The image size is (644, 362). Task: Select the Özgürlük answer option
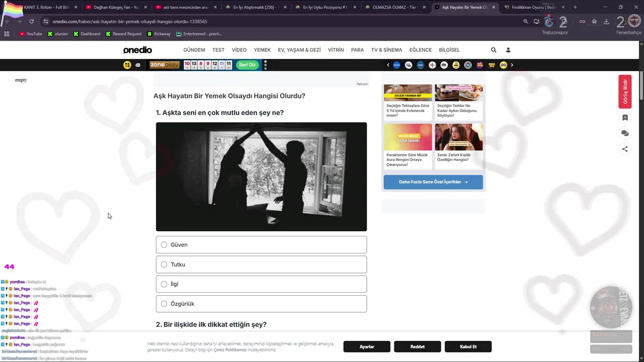pos(261,304)
